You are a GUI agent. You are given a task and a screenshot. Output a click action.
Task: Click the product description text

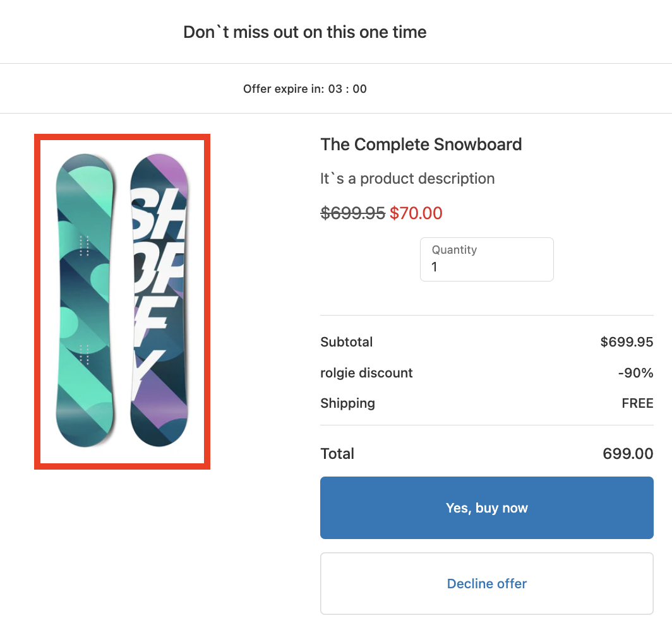407,179
